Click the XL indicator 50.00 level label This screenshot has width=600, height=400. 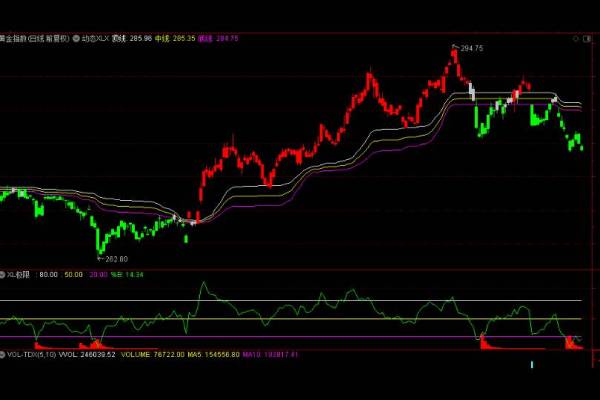(x=72, y=273)
